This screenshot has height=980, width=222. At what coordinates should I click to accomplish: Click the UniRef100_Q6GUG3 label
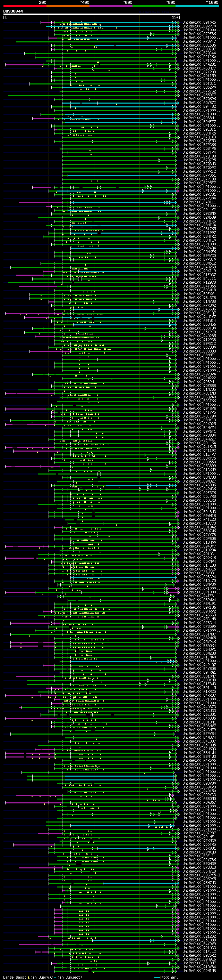point(199,711)
